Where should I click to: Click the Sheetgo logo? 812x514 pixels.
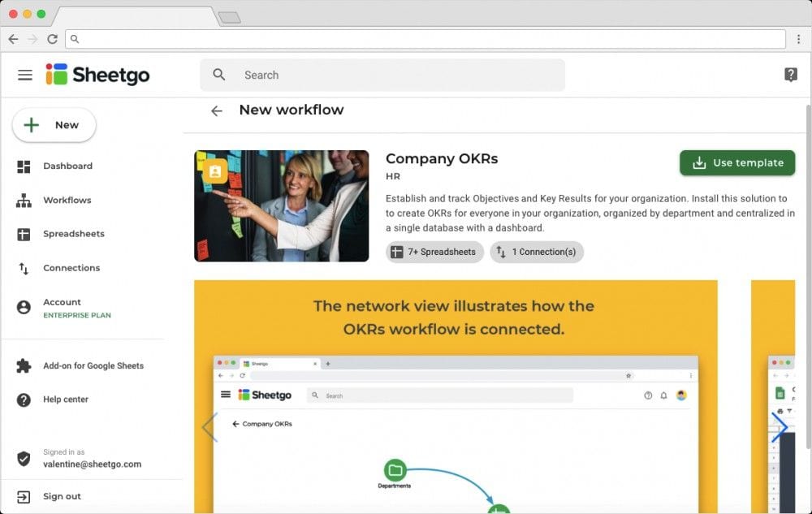[x=97, y=75]
